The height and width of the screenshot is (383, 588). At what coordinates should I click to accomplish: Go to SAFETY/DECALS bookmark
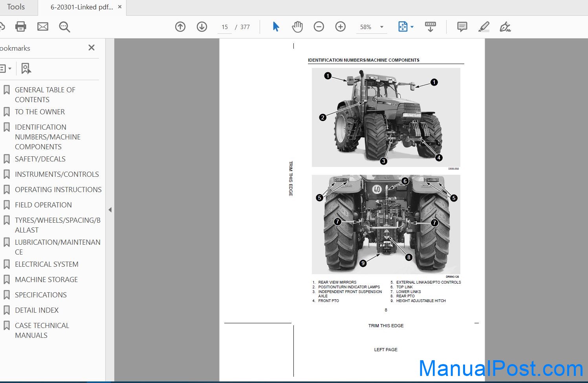pyautogui.click(x=40, y=159)
